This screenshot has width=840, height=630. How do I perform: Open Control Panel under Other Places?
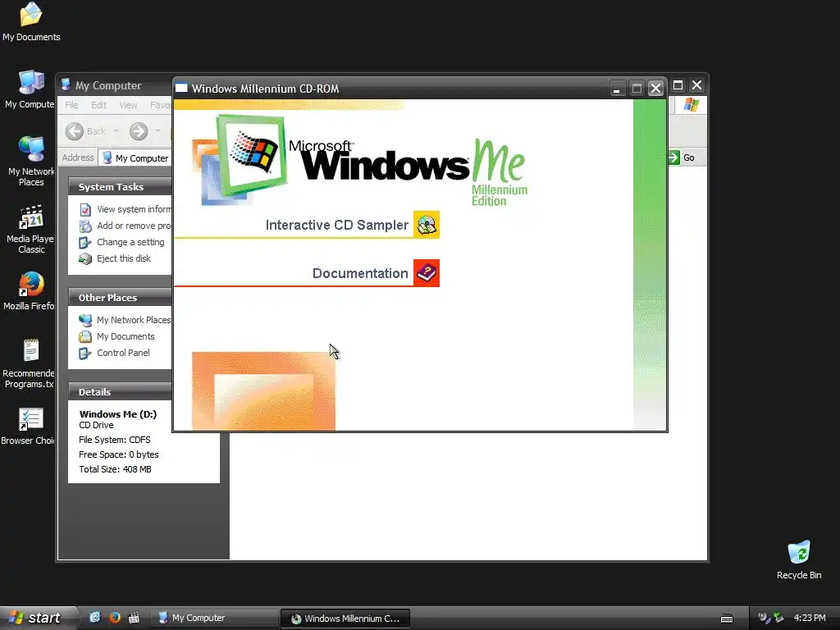(123, 353)
